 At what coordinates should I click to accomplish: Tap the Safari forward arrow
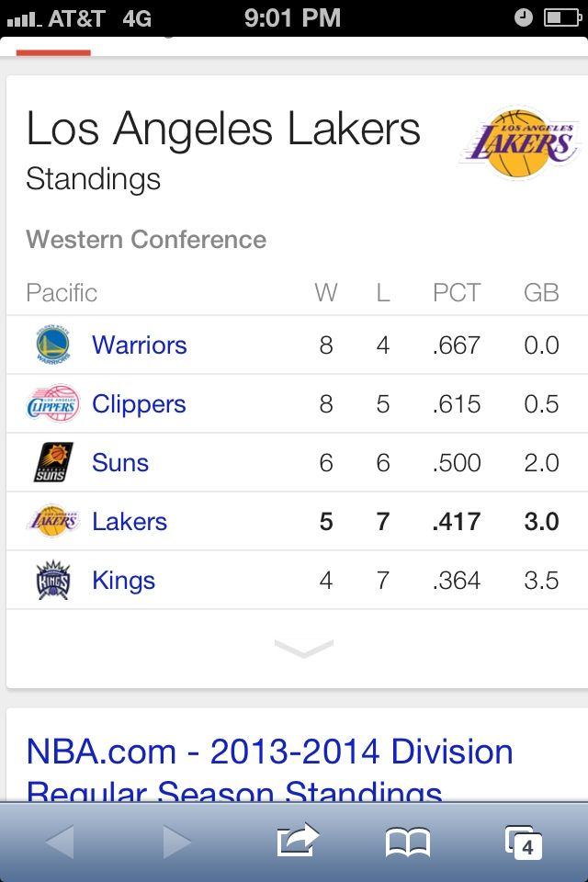click(x=177, y=842)
